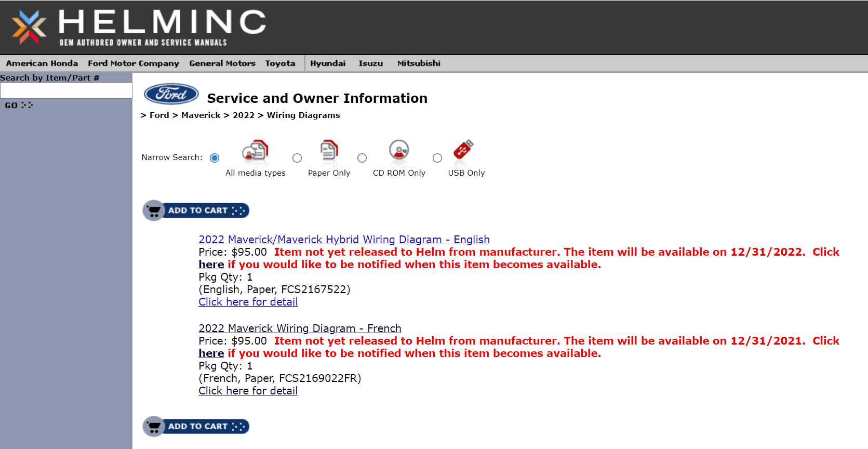868x449 pixels.
Task: Click the top ADD TO CART button
Action: click(x=196, y=210)
